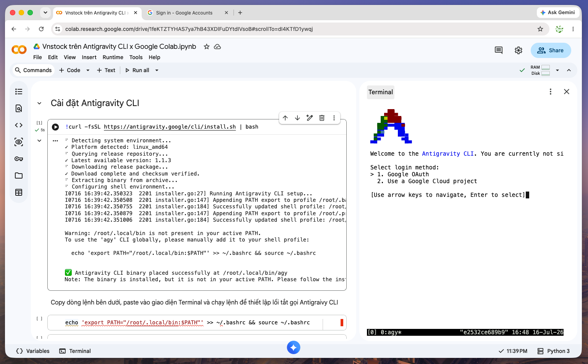588x364 pixels.
Task: Click the RAM and Disk usage bars
Action: [540, 70]
